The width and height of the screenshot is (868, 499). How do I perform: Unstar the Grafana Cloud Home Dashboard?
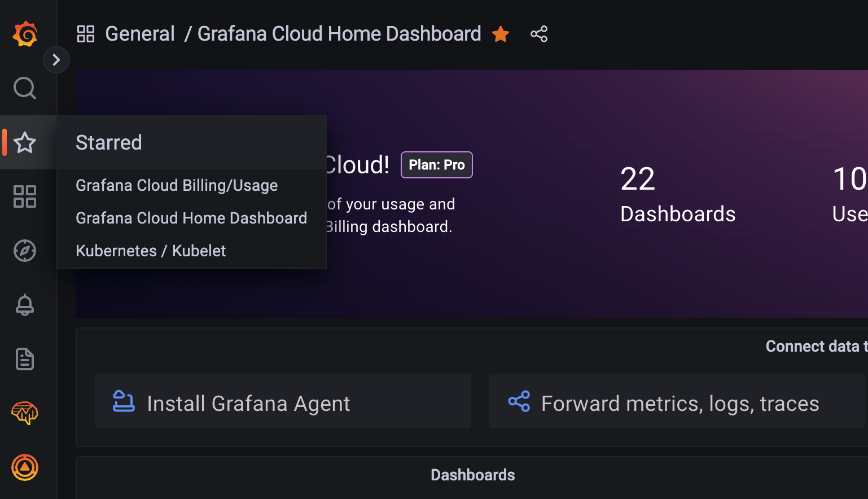click(x=501, y=34)
